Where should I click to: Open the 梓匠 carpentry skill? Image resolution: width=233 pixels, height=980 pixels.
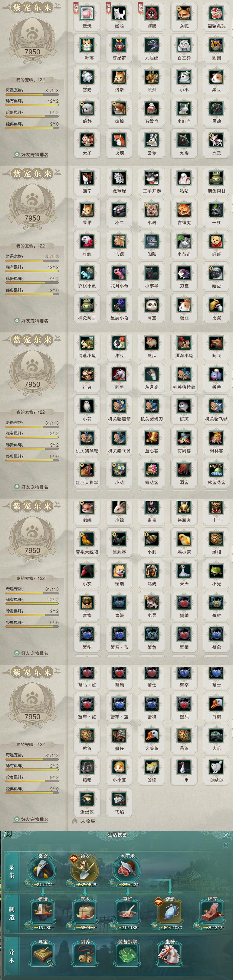coord(212,913)
